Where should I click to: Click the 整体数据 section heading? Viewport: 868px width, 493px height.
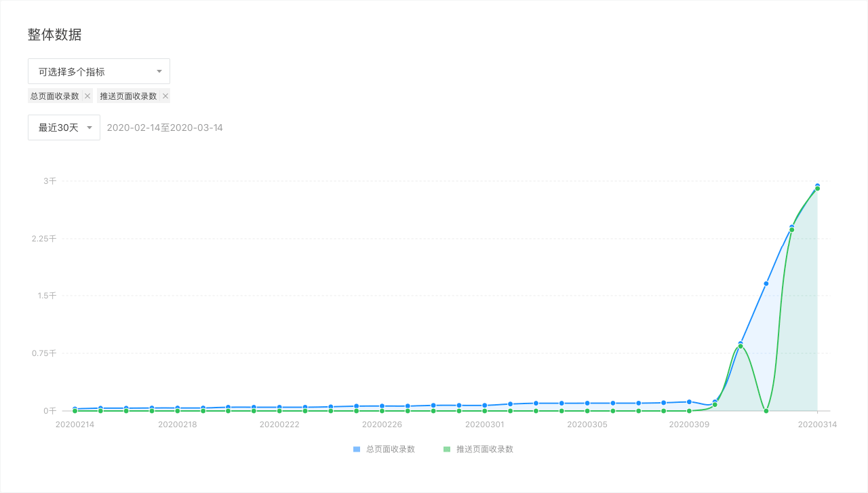(54, 35)
